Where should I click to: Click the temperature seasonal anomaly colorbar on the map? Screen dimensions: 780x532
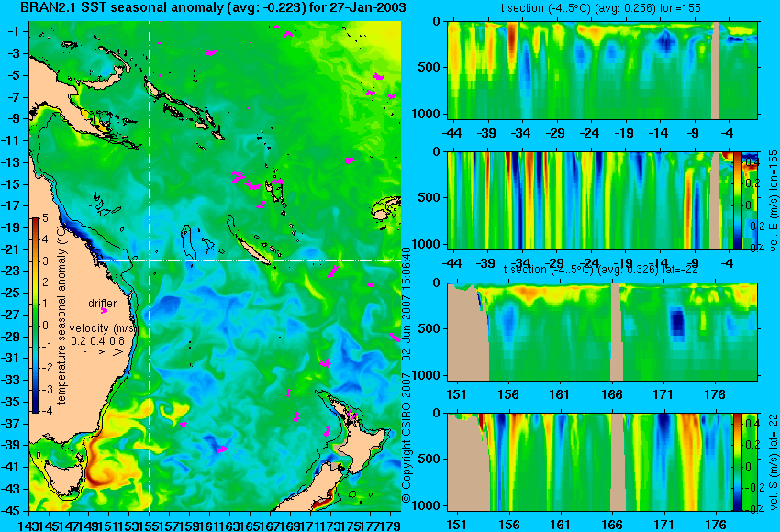[x=36, y=316]
